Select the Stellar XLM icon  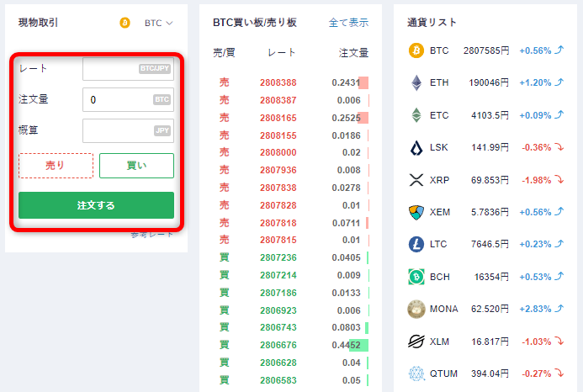(x=416, y=341)
